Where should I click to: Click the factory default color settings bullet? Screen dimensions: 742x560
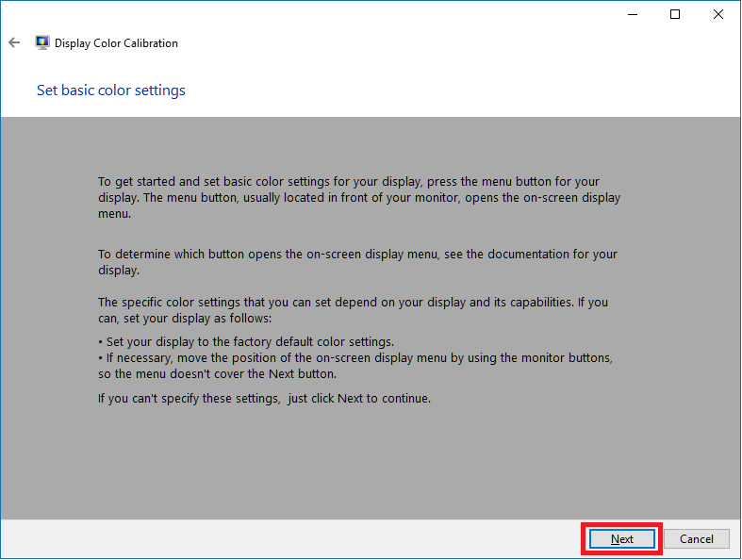[x=247, y=341]
